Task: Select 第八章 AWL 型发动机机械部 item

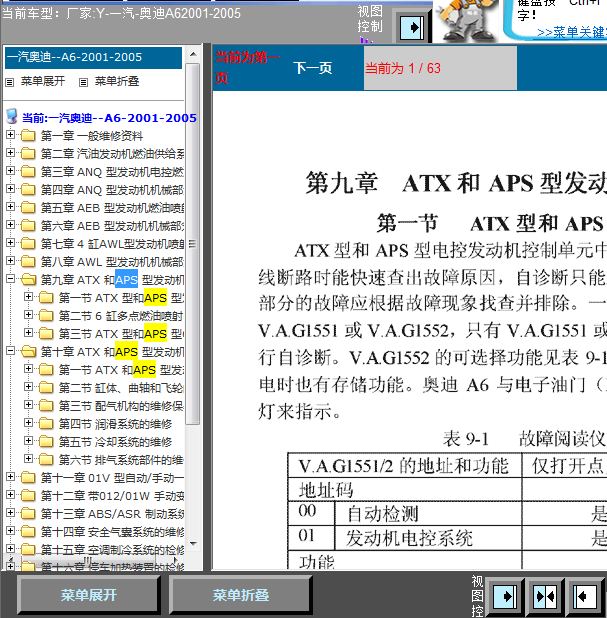Action: pos(112,262)
